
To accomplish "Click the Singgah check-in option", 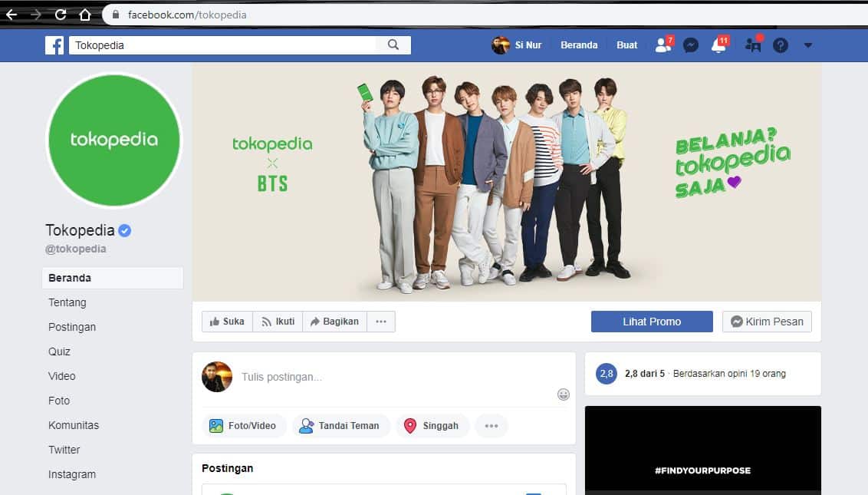I will (432, 426).
